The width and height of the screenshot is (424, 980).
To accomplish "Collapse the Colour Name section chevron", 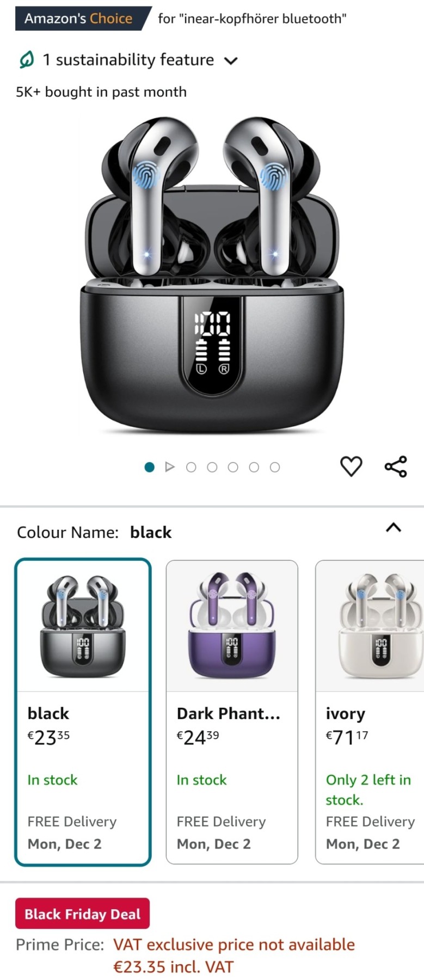I will 394,527.
